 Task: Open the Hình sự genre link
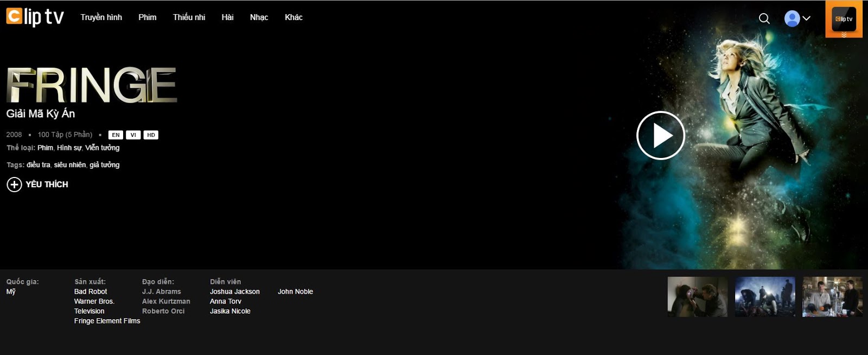(x=69, y=148)
